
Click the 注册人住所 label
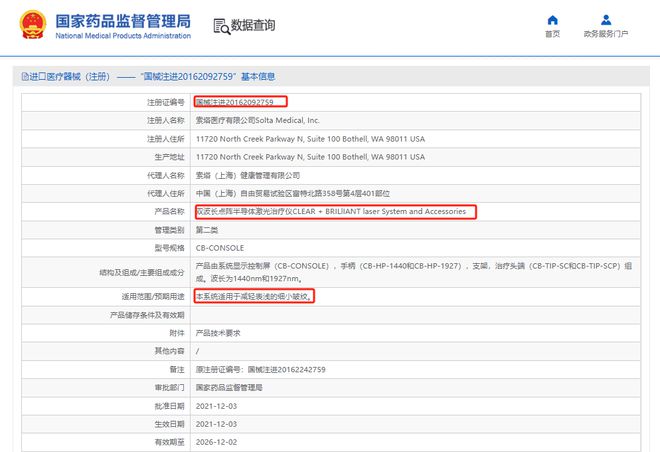click(166, 139)
